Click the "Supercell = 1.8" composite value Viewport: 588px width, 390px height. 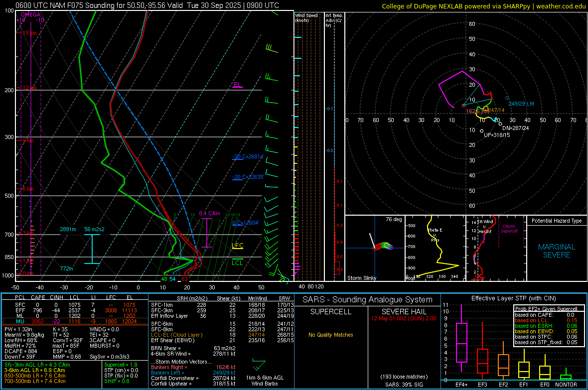(121, 365)
